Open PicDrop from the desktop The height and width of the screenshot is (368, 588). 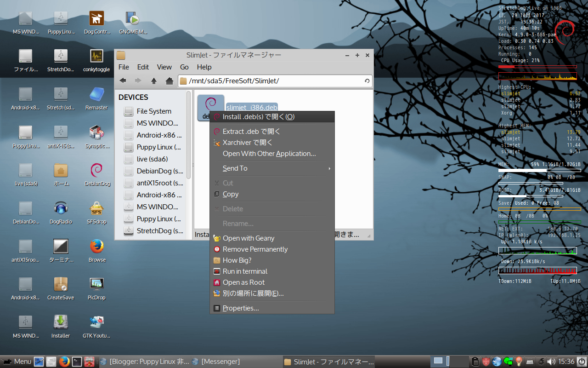(96, 285)
